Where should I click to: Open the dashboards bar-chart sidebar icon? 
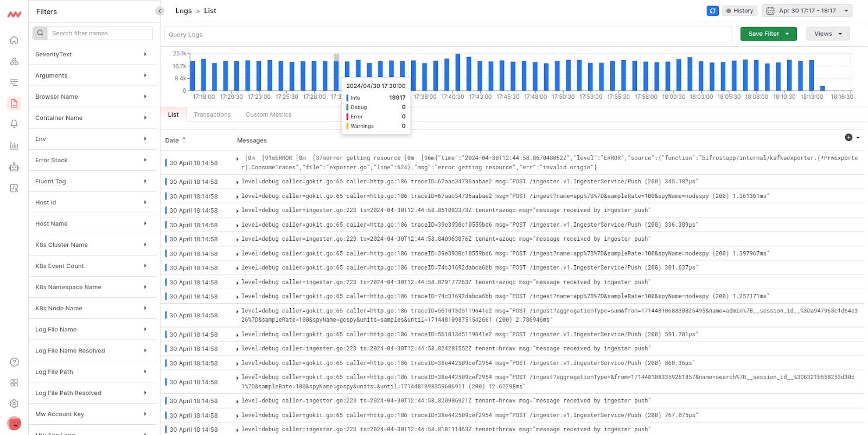pos(14,145)
